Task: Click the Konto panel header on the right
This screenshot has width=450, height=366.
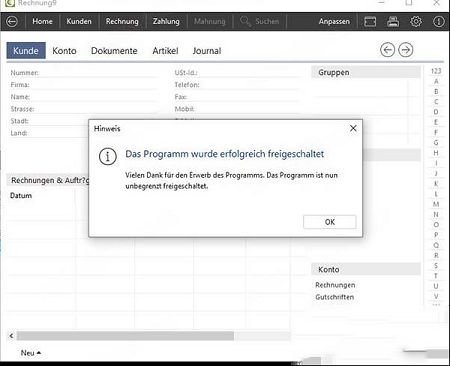Action: (x=366, y=269)
